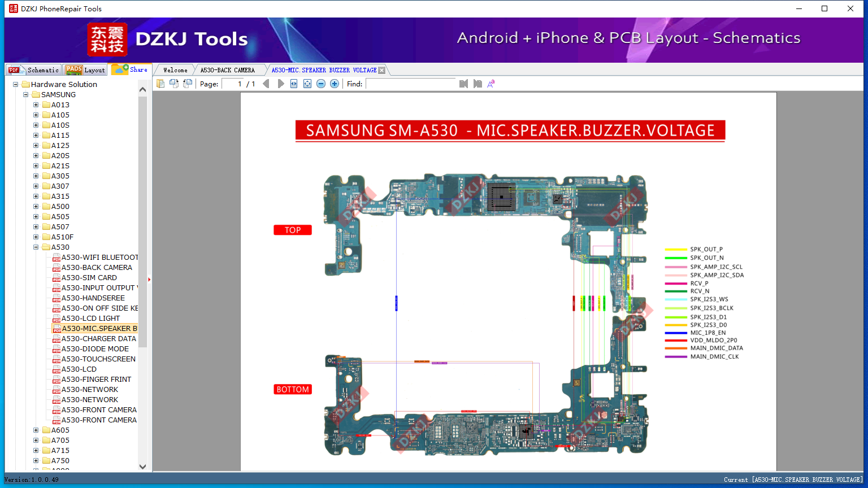Click the A750 folder icon

coord(46,461)
